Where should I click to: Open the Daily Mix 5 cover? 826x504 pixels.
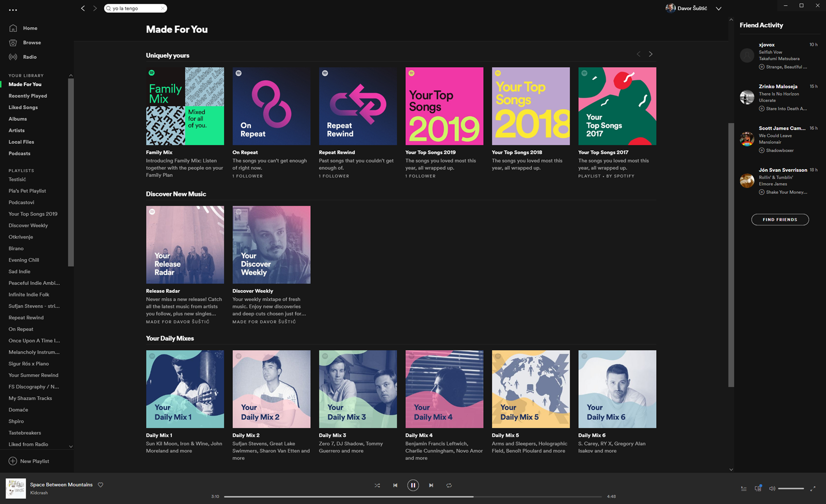(531, 389)
